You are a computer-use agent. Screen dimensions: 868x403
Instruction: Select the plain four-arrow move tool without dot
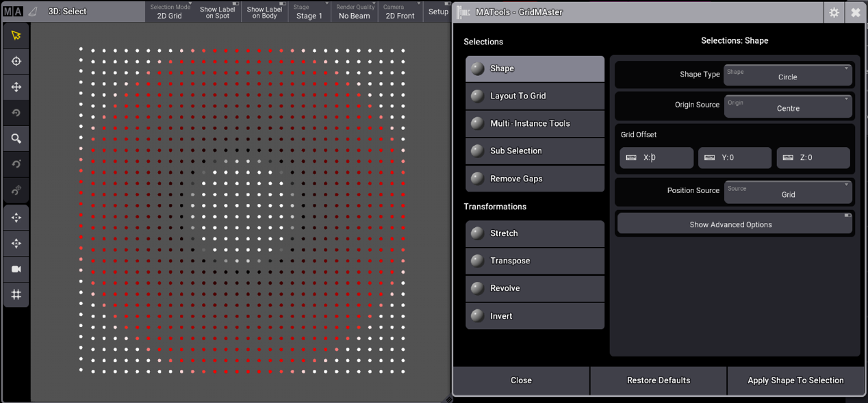pos(16,88)
